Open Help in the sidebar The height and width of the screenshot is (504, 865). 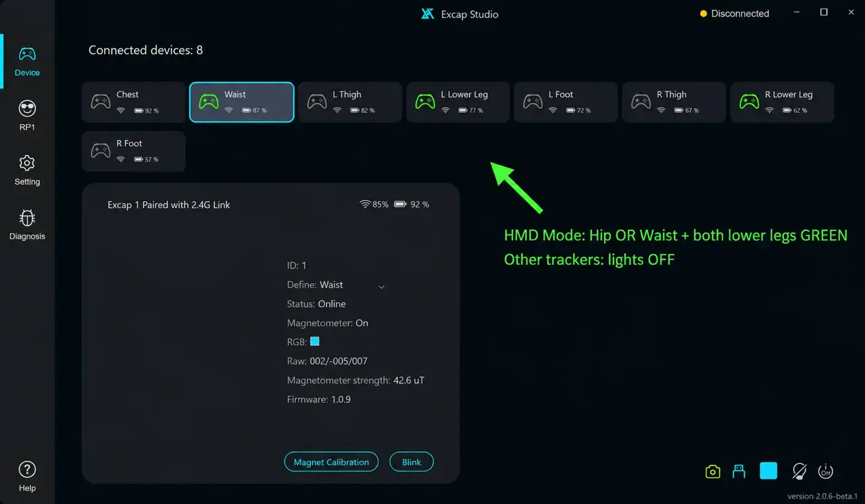coord(27,477)
